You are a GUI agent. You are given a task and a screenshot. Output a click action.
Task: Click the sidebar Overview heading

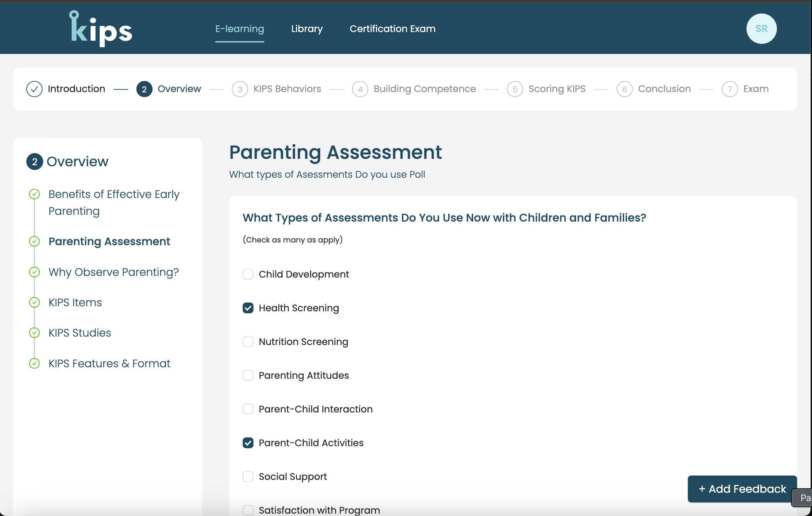(78, 162)
